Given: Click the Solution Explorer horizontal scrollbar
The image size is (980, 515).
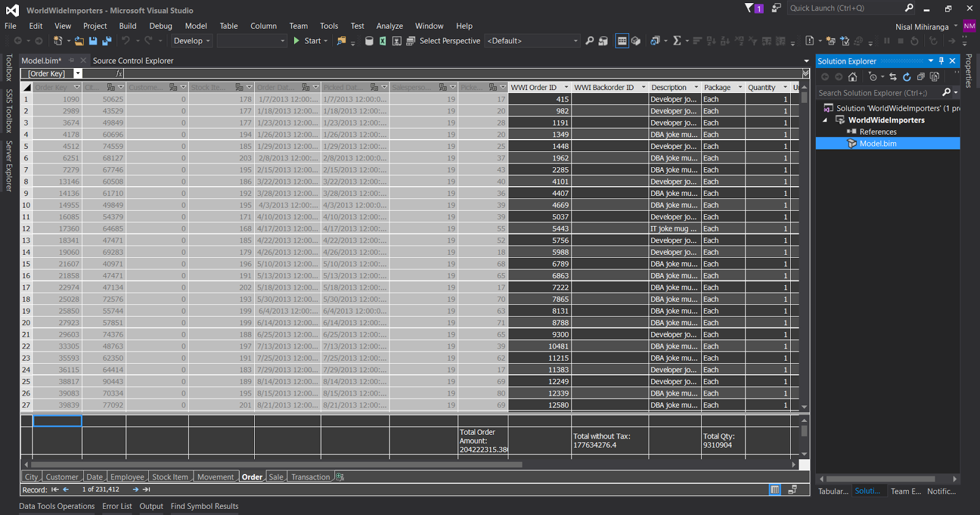Looking at the screenshot, I should coord(881,479).
